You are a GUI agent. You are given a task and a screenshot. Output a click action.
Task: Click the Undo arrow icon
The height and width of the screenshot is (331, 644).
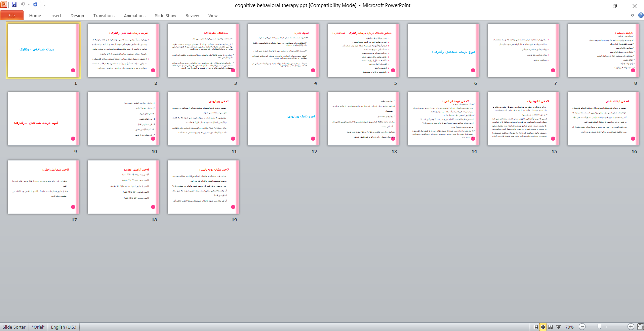click(23, 4)
